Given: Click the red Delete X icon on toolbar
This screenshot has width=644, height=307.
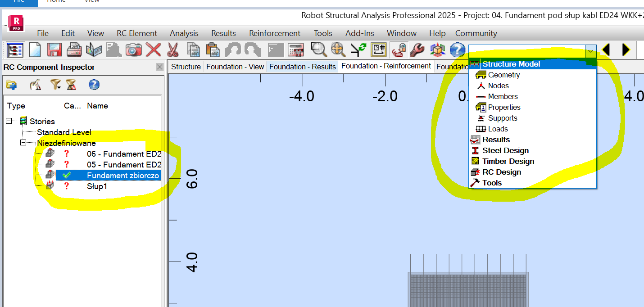Looking at the screenshot, I should [154, 50].
